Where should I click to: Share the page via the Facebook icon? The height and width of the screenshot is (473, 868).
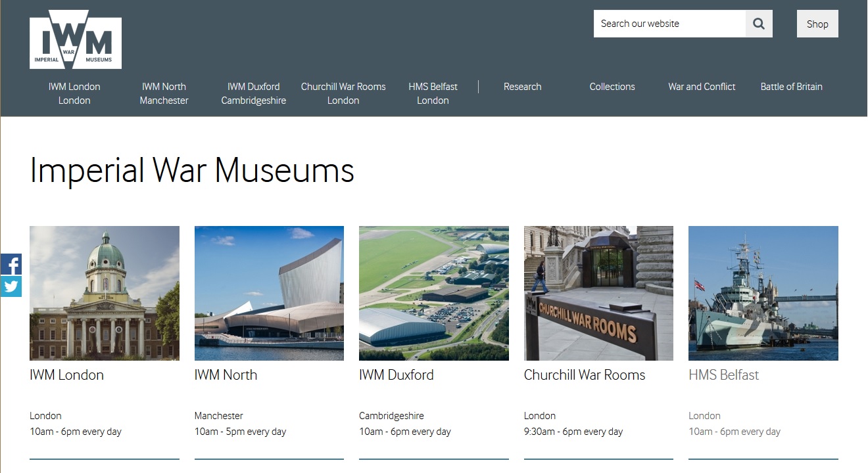pos(11,265)
